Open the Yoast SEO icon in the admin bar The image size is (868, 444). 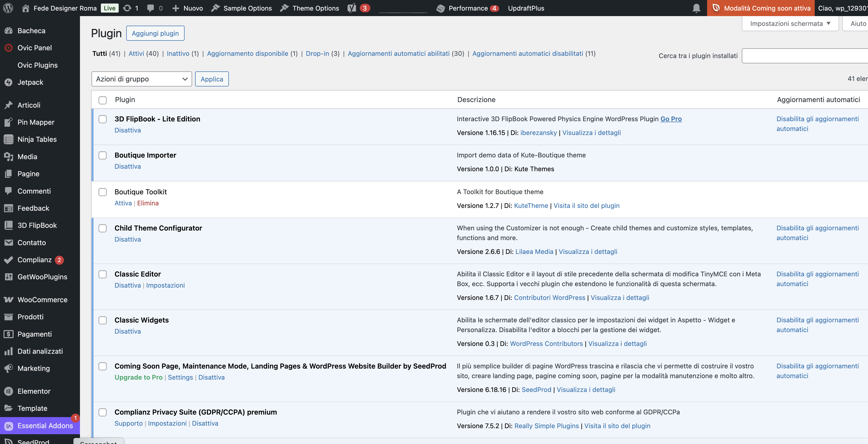352,8
